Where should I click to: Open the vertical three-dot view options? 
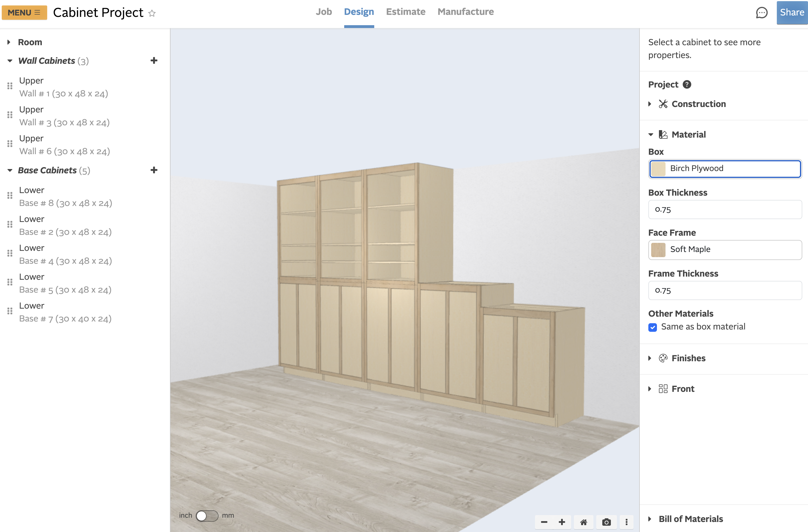click(626, 522)
